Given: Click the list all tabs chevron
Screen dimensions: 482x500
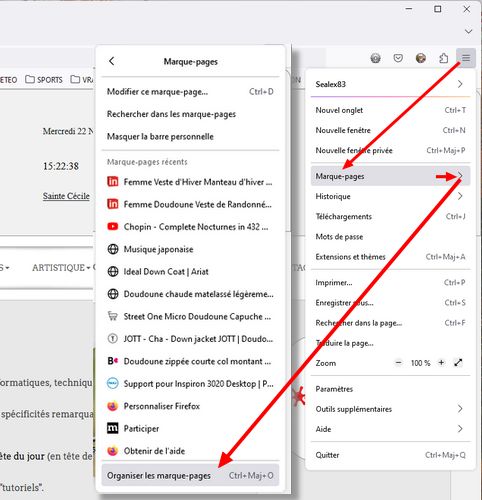Looking at the screenshot, I should (468, 31).
